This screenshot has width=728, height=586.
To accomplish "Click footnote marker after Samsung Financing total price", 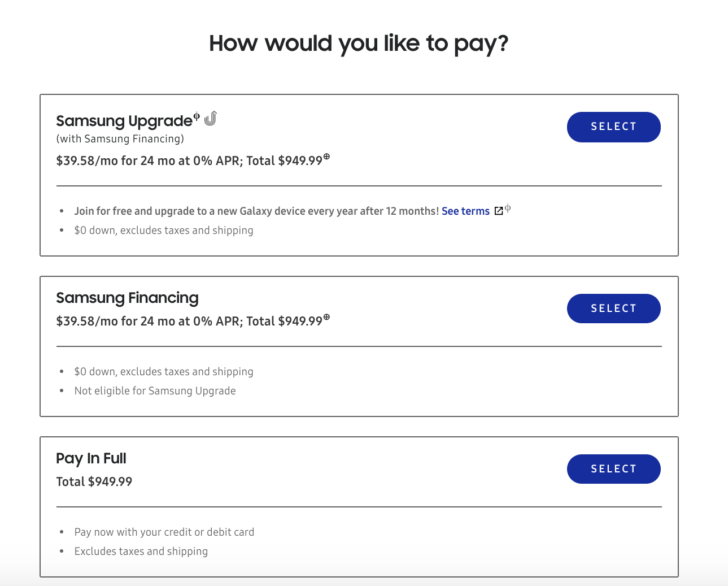I will click(326, 318).
